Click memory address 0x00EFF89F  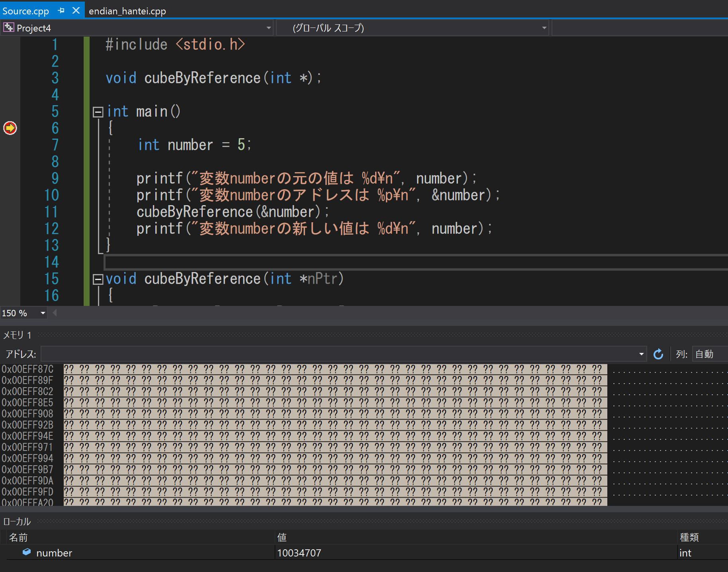27,380
